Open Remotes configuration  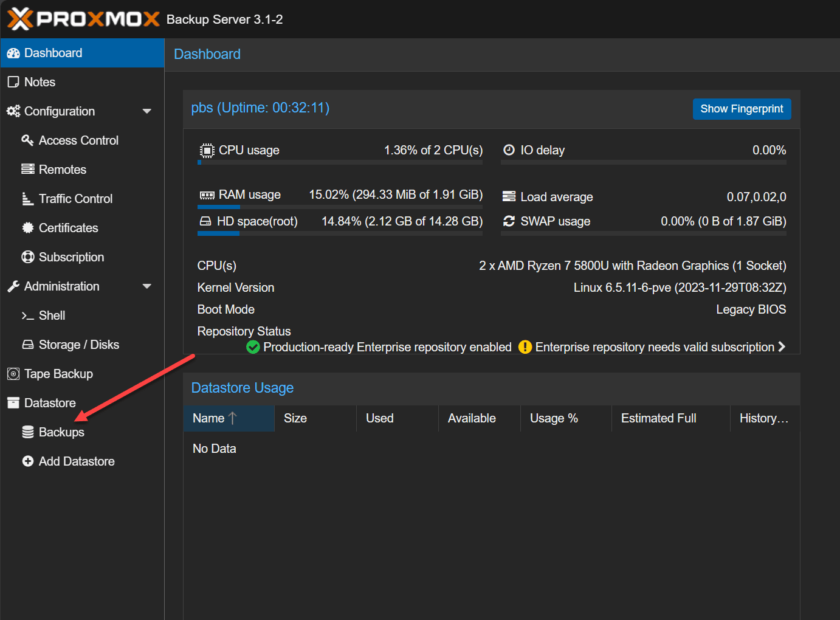coord(82,170)
